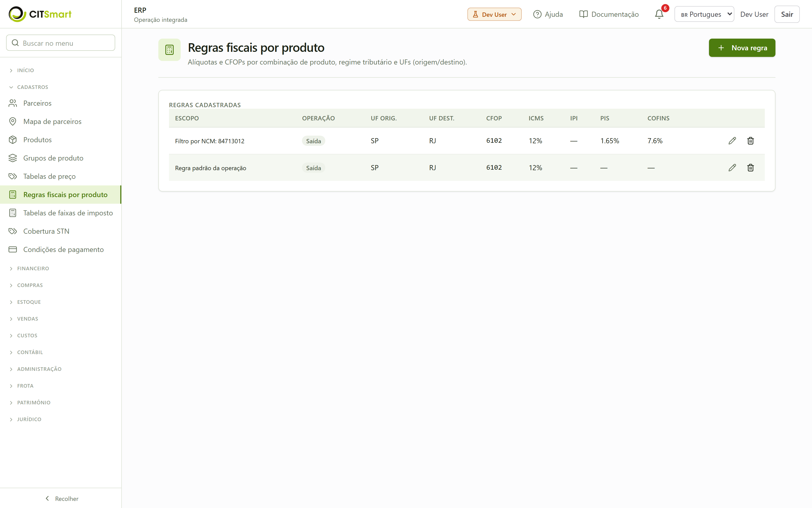
Task: Open Condições de pagamento menu item
Action: pos(61,250)
